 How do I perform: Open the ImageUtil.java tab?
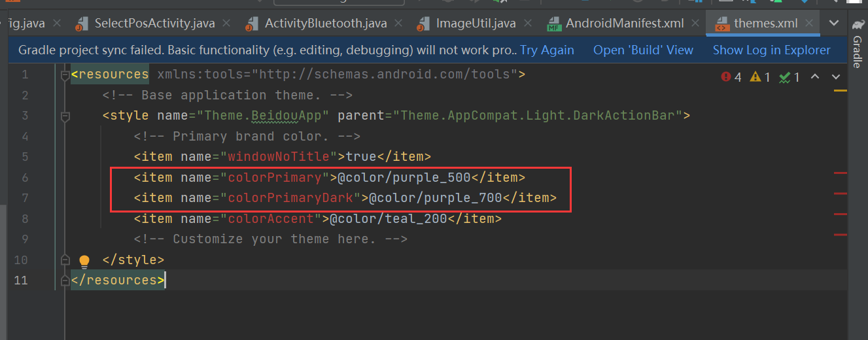(x=476, y=24)
